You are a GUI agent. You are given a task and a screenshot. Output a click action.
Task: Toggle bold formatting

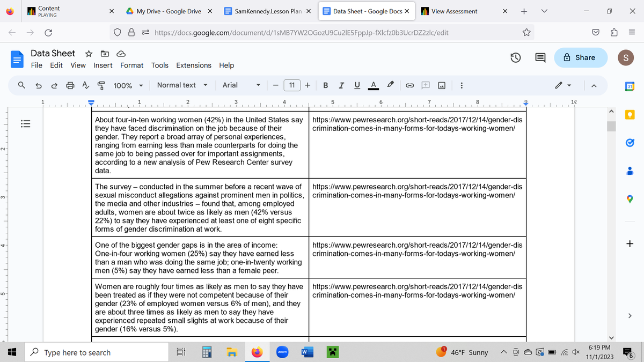[x=326, y=85]
